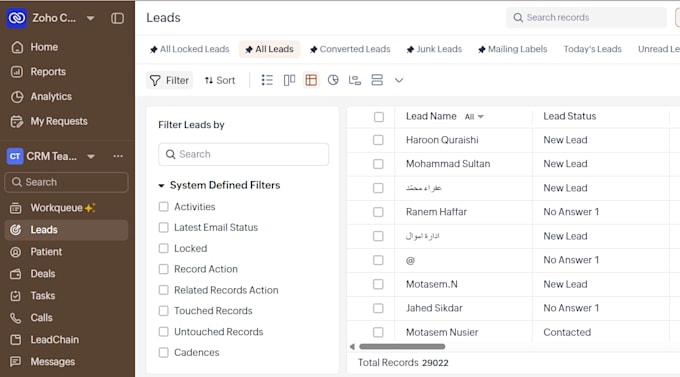Screen dimensions: 680x377
Task: Check the Cadences filter
Action: pyautogui.click(x=163, y=353)
